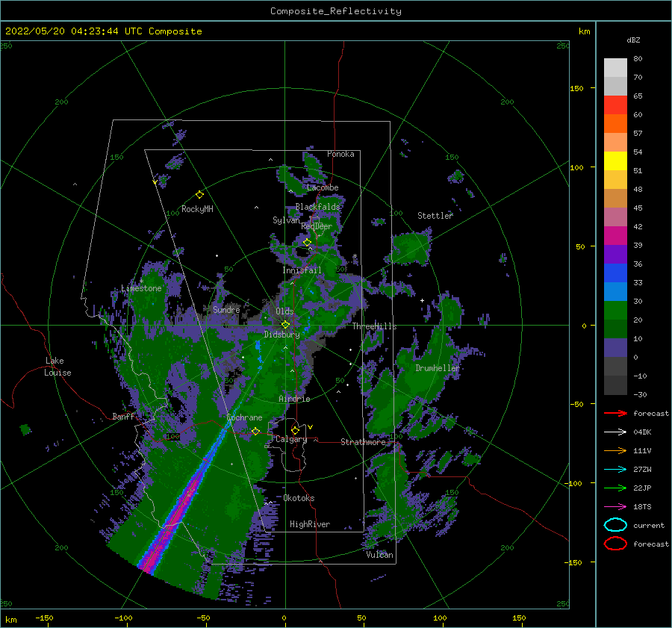Image resolution: width=672 pixels, height=628 pixels.
Task: Click the yellow diamond radar site at Olds
Action: (285, 325)
